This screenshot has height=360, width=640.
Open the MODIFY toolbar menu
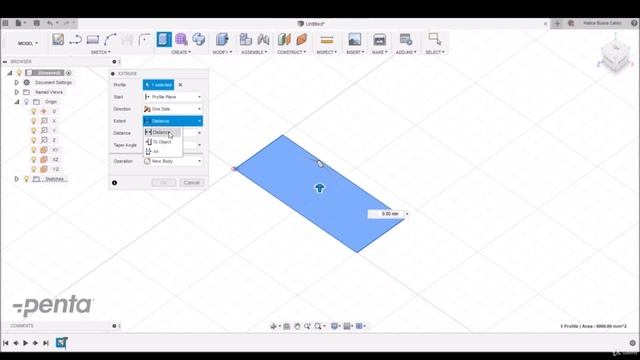(x=222, y=52)
